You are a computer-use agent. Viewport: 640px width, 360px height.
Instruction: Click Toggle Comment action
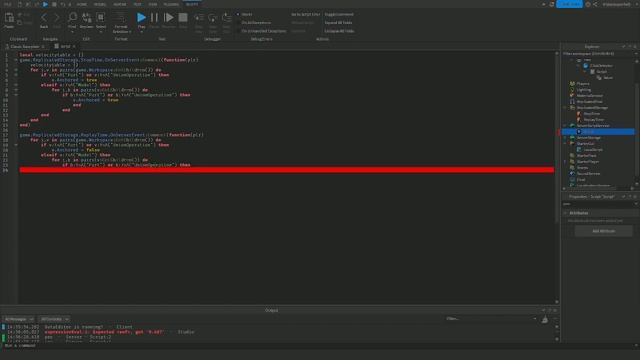pyautogui.click(x=339, y=14)
